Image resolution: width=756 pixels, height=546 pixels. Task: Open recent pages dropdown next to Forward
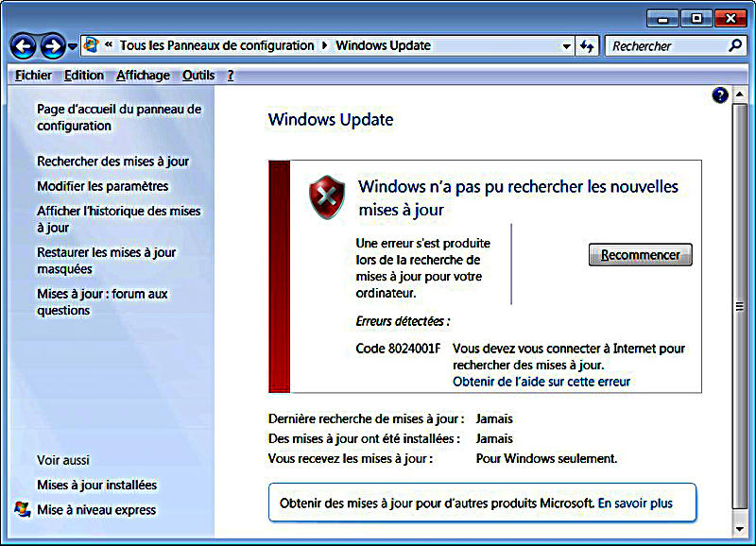pos(73,46)
